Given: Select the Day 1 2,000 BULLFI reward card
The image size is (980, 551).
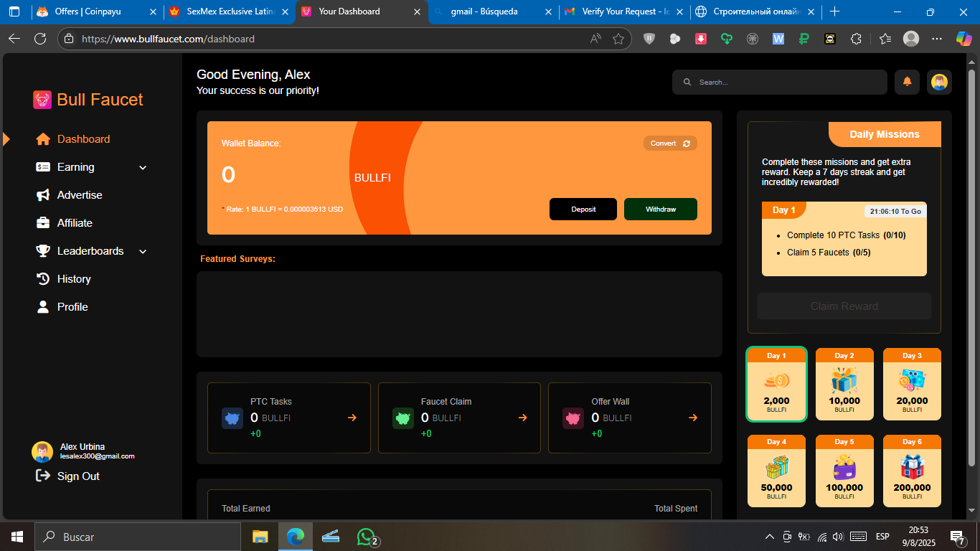Looking at the screenshot, I should tap(777, 384).
